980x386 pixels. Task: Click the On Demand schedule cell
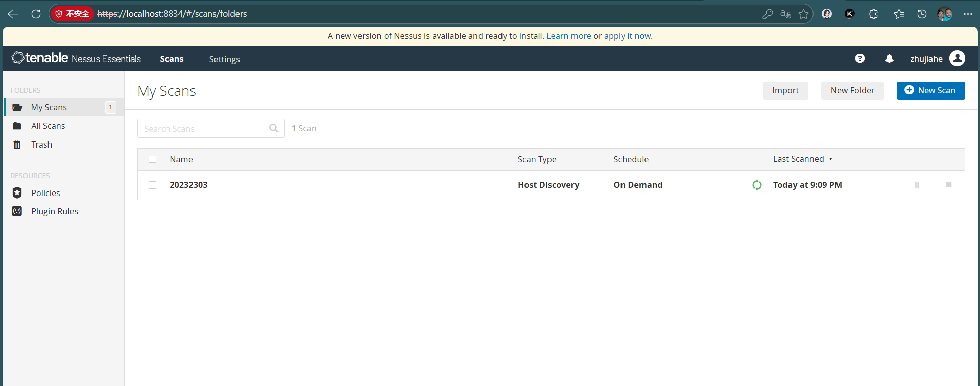coord(638,185)
